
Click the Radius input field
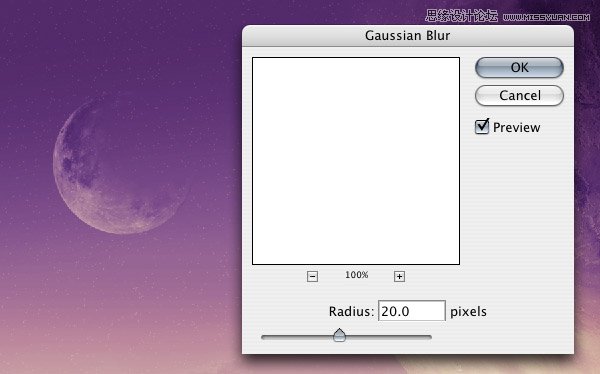click(412, 311)
